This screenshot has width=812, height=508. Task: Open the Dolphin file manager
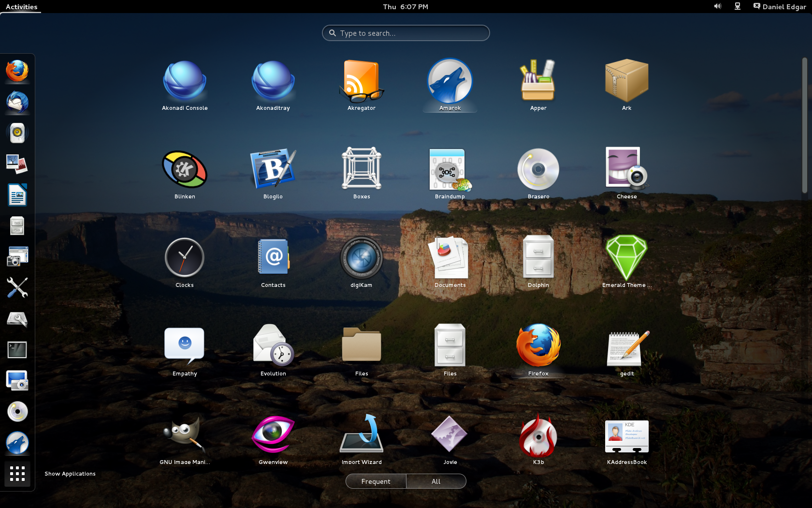click(538, 262)
